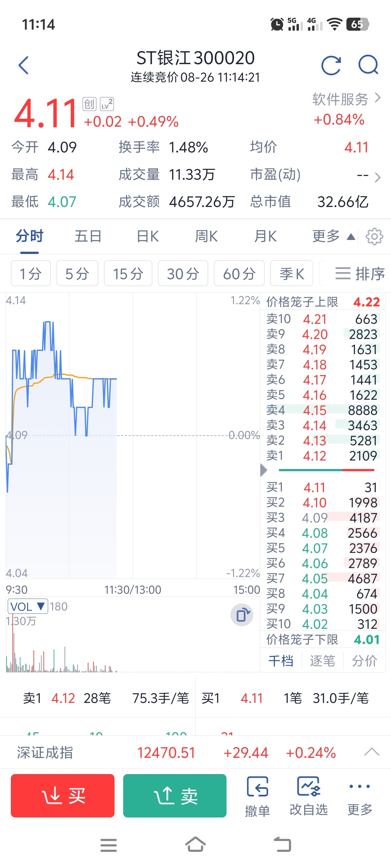391x868 pixels.
Task: Open the 软件服务 sector link
Action: 346,100
